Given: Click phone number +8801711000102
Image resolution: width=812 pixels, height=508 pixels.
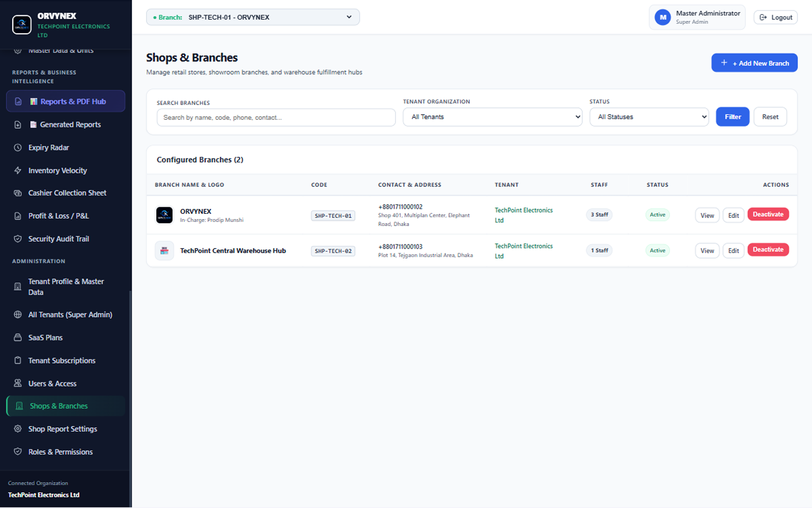Looking at the screenshot, I should tap(400, 207).
